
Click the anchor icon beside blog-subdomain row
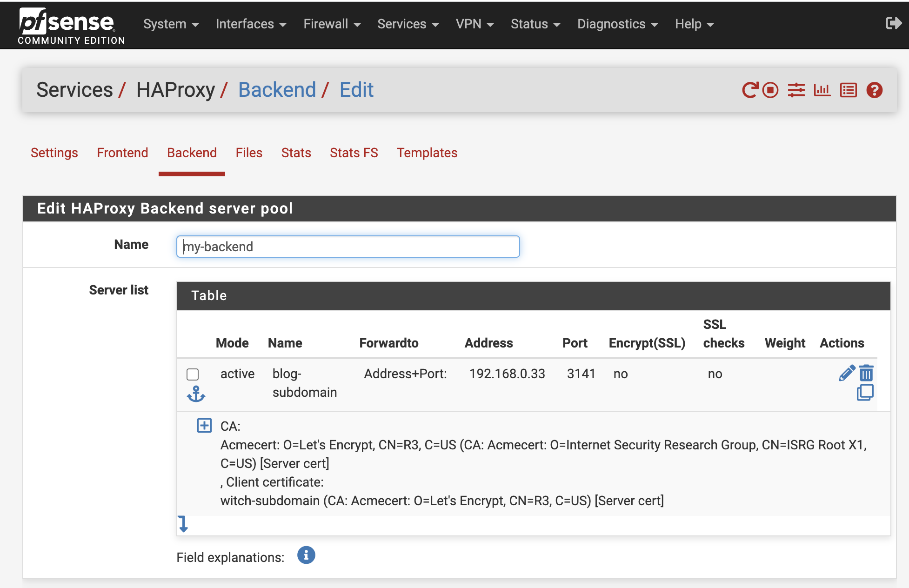(x=196, y=394)
